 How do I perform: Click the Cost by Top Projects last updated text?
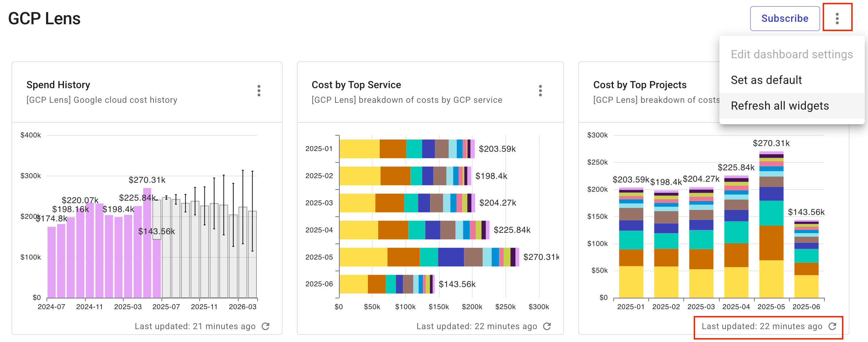[x=762, y=326]
